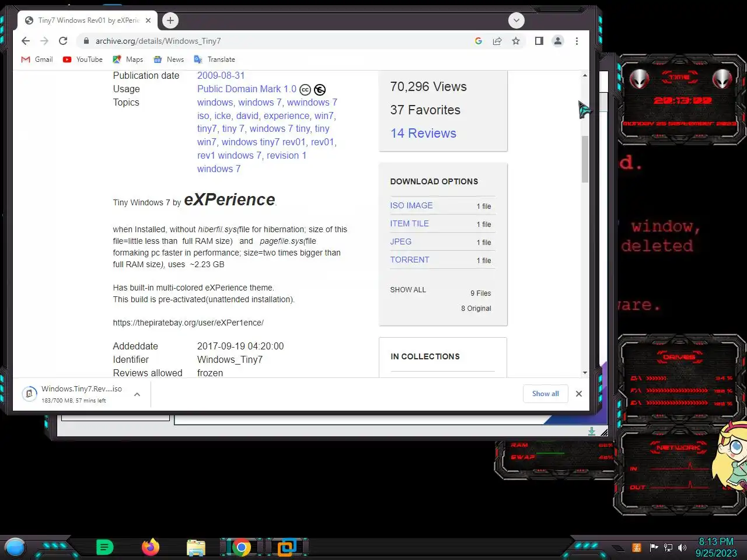The image size is (747, 560).
Task: Go back to the previous page
Action: tap(25, 41)
